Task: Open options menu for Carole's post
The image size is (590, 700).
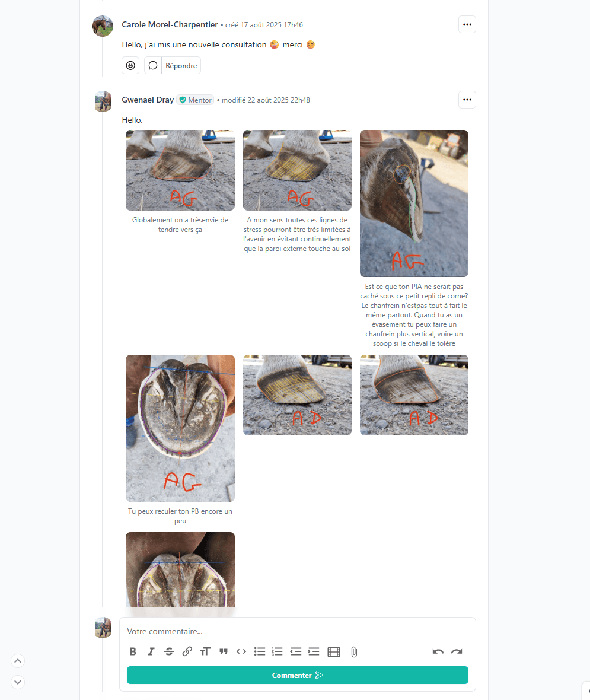Action: pos(467,24)
